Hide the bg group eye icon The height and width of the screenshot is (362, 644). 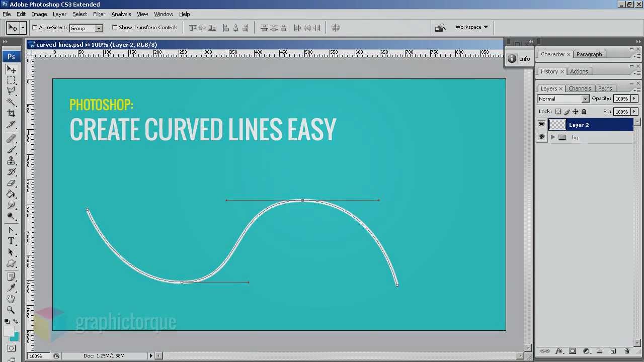tap(541, 137)
